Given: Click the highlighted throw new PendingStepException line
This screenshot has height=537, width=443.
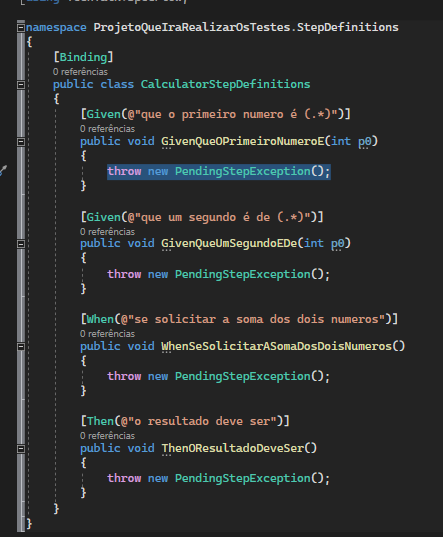Looking at the screenshot, I should (x=219, y=171).
